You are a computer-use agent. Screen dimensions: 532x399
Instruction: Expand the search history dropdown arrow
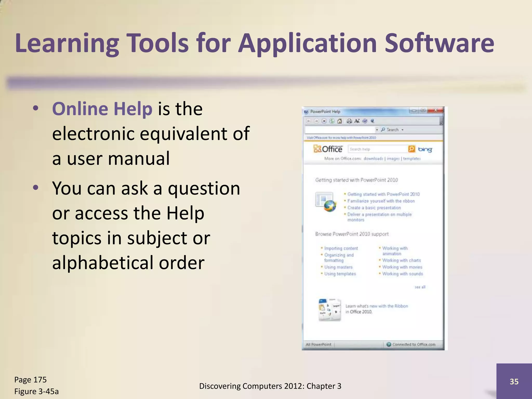pos(377,130)
